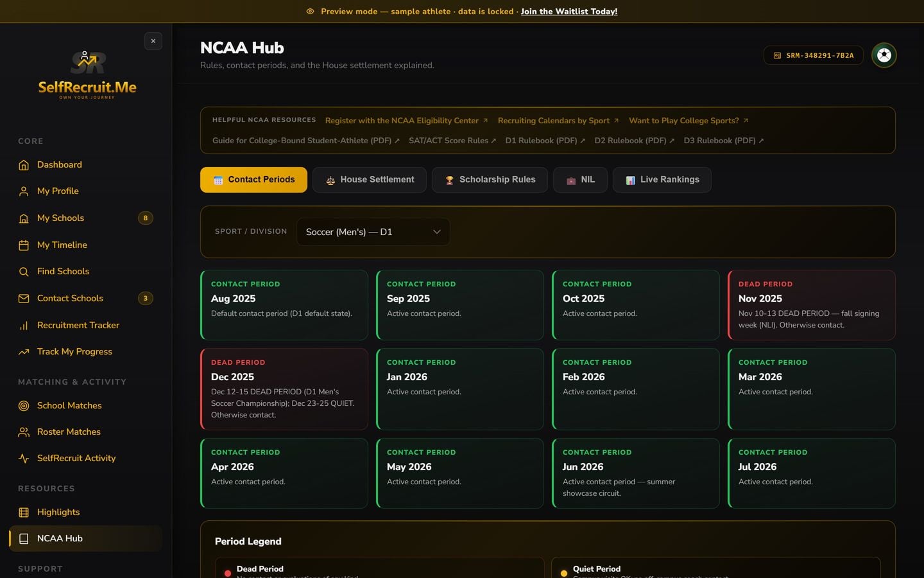Click the Feb 2026 card heading
Screen dimensions: 924x578
(583, 377)
